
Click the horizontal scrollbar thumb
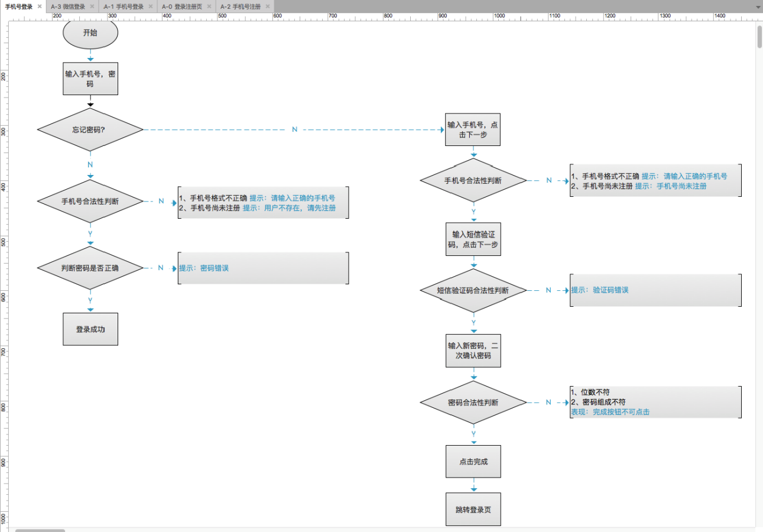tap(40, 530)
